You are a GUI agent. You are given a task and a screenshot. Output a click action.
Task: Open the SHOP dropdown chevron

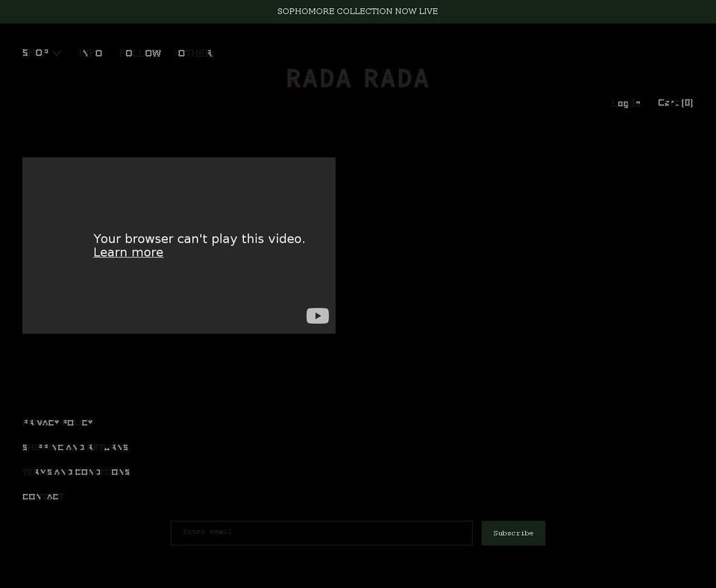pyautogui.click(x=57, y=53)
